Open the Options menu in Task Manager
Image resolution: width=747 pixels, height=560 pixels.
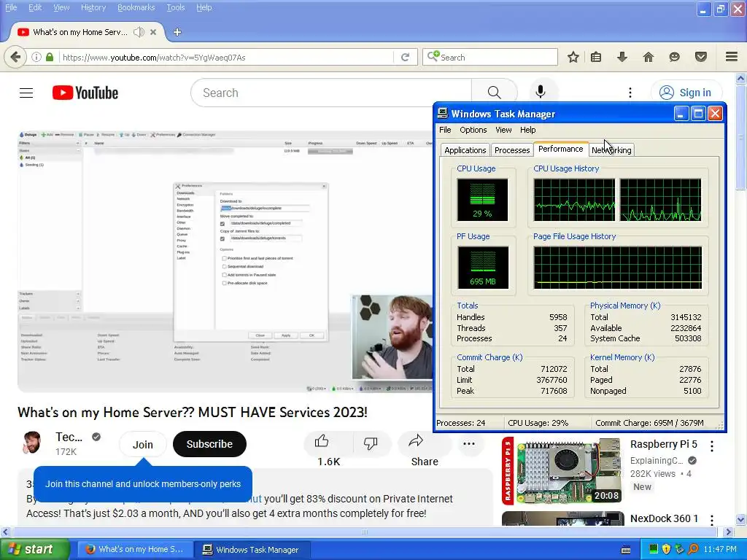473,130
